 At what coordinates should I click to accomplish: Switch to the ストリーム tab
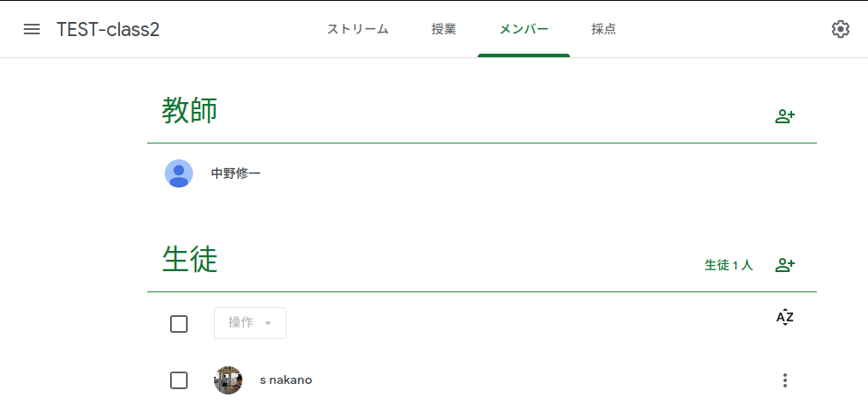pyautogui.click(x=358, y=29)
